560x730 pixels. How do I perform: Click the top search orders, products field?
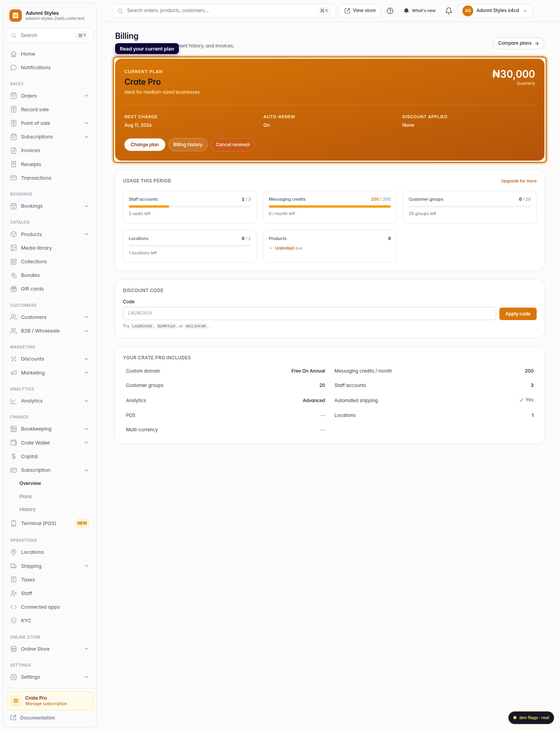point(224,11)
